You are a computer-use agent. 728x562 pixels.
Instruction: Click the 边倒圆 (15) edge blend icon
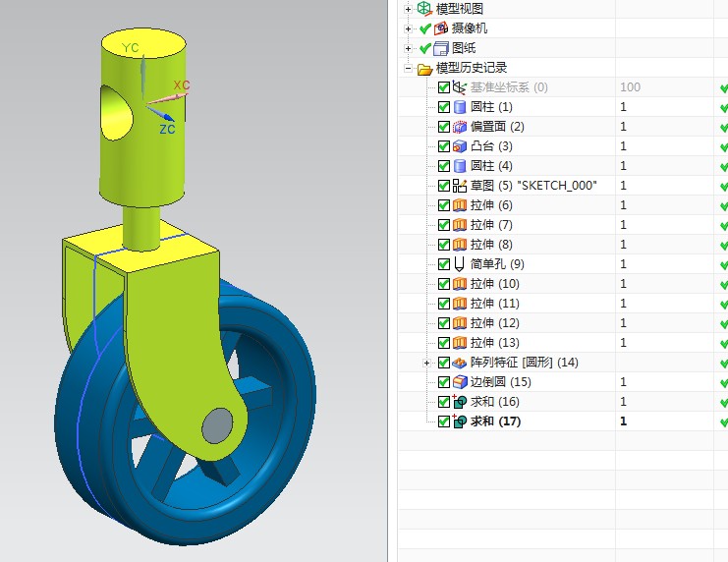(x=459, y=382)
